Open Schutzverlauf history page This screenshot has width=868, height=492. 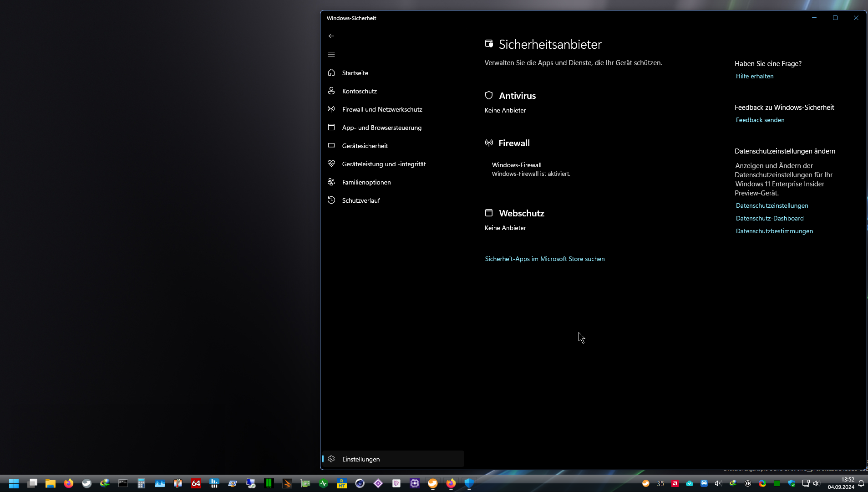point(393,200)
